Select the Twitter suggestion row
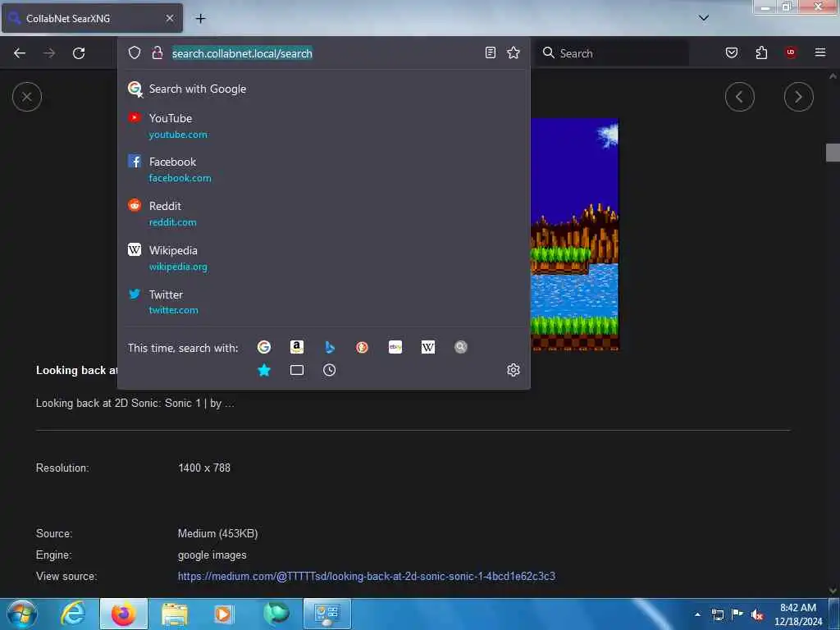The image size is (840, 630). [323, 302]
